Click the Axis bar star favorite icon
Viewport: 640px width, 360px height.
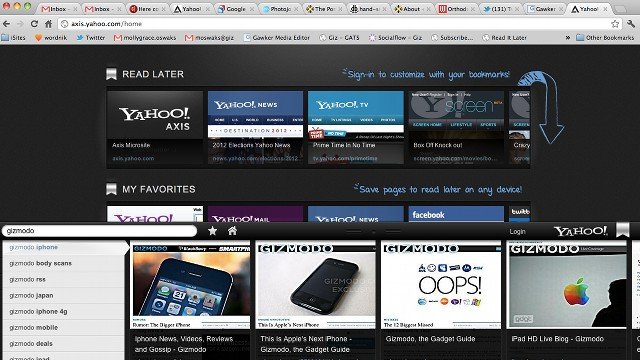(x=212, y=231)
